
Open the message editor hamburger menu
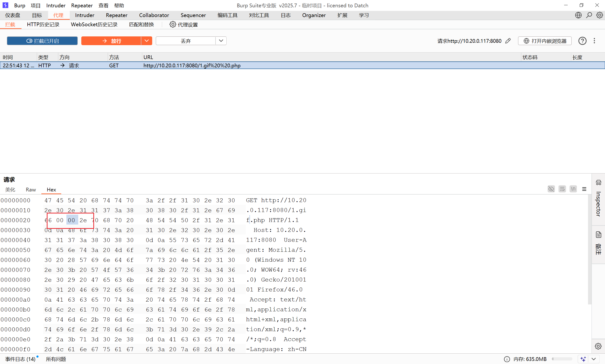pos(584,189)
